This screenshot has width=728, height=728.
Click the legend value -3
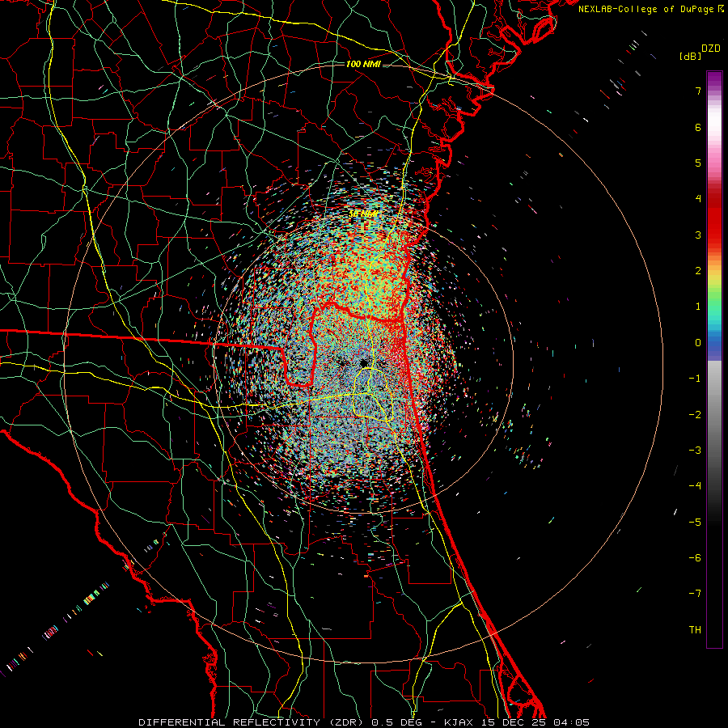coord(695,451)
